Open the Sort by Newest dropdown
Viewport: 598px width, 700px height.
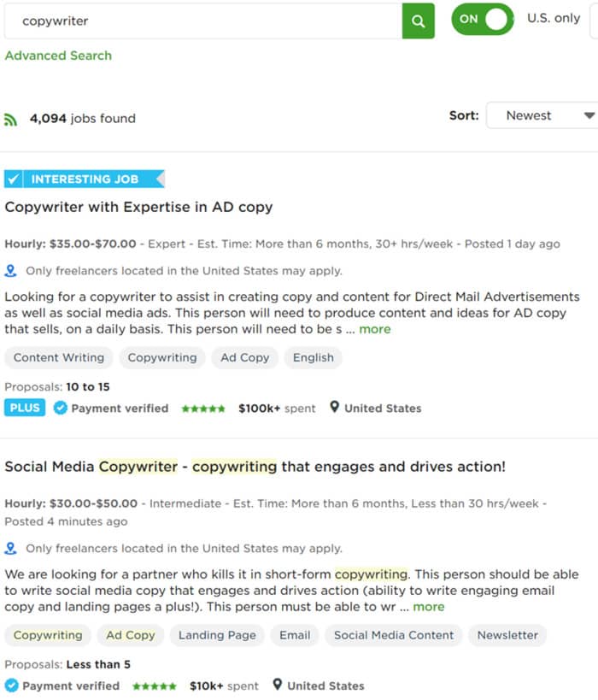point(540,115)
